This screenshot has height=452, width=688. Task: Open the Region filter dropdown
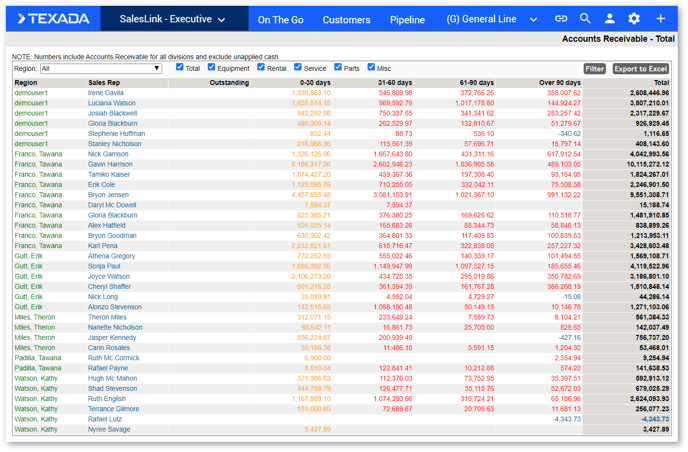[100, 69]
